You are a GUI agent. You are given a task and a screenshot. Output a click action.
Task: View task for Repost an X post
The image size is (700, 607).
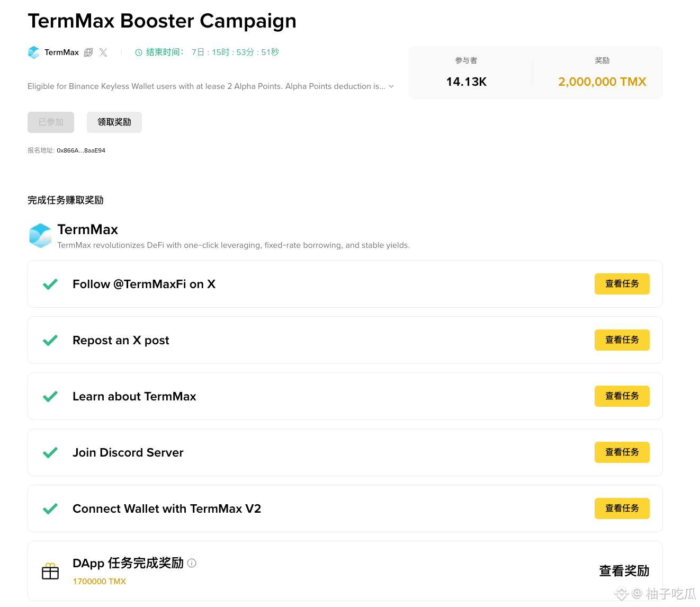pos(622,340)
